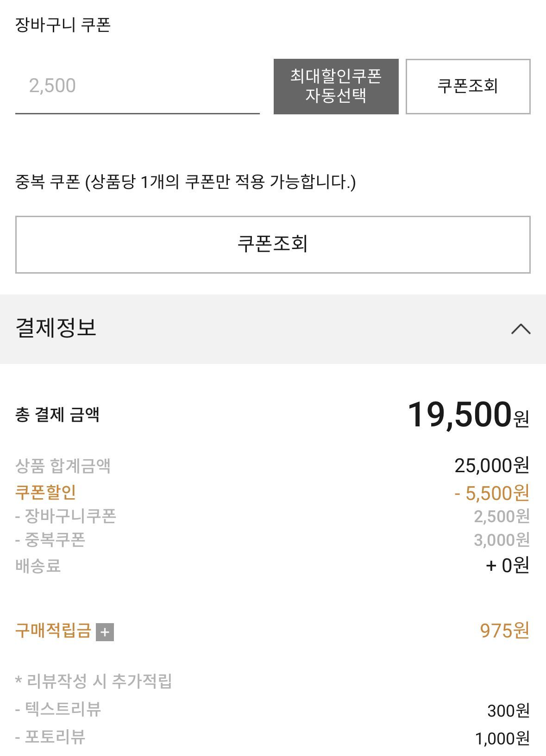Viewport: 546px width, 756px height.
Task: Tap the 중복 쿠폰 notice heading
Action: coord(185,182)
